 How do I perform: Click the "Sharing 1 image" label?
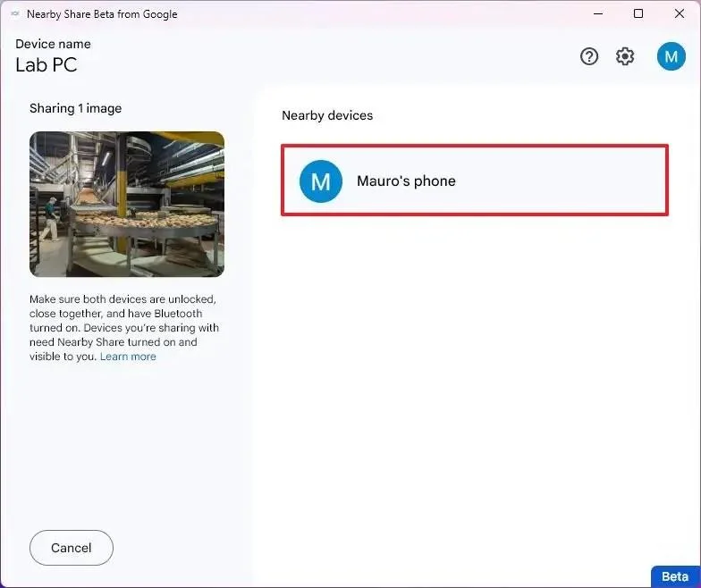75,109
